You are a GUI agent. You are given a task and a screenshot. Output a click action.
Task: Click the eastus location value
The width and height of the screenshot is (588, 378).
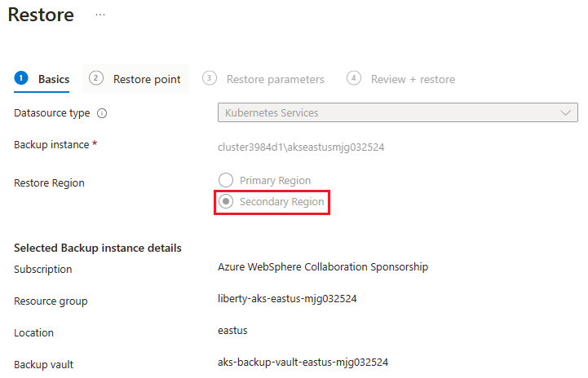click(x=232, y=331)
